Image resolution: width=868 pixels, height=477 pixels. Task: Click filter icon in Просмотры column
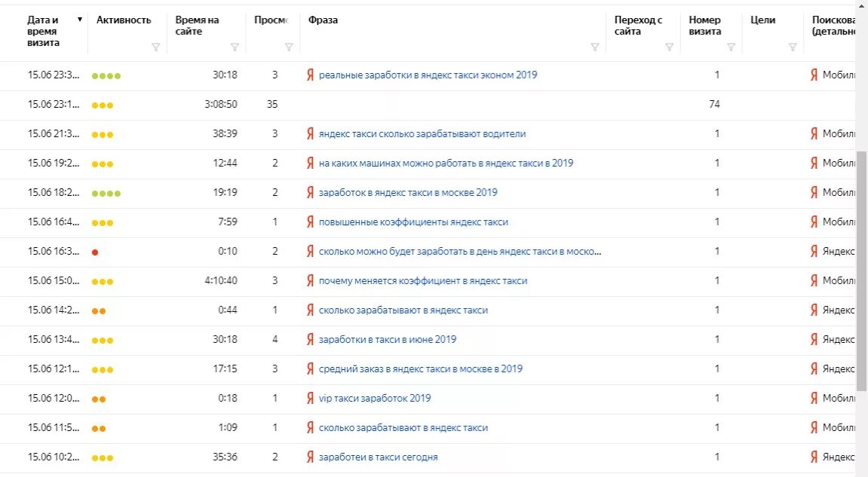click(x=288, y=47)
